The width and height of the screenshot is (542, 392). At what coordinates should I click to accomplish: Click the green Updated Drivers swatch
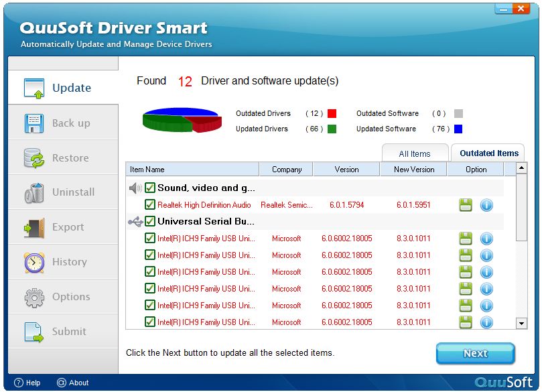coord(332,129)
